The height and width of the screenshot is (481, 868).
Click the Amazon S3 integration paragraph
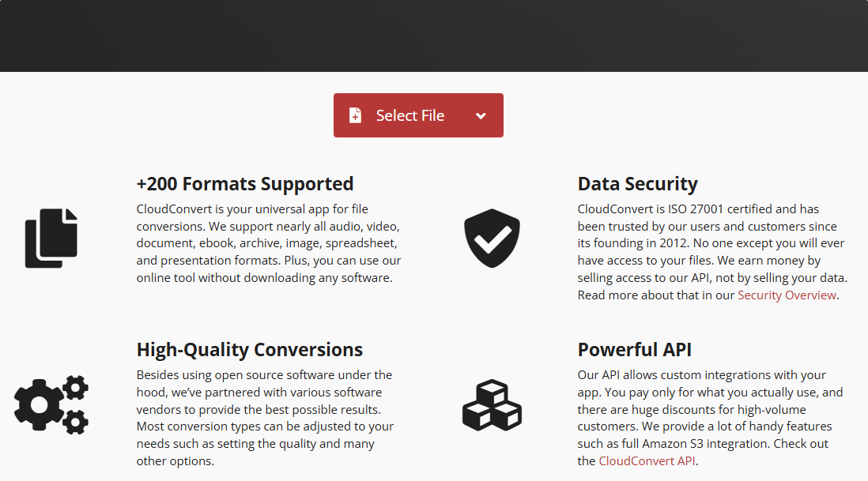(710, 418)
